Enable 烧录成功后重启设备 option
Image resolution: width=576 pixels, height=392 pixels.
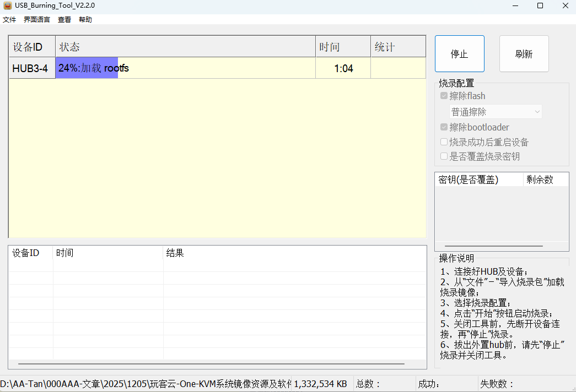click(444, 141)
